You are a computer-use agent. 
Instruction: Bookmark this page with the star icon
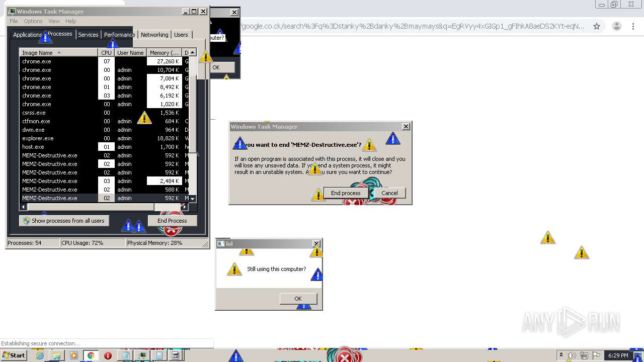(597, 26)
